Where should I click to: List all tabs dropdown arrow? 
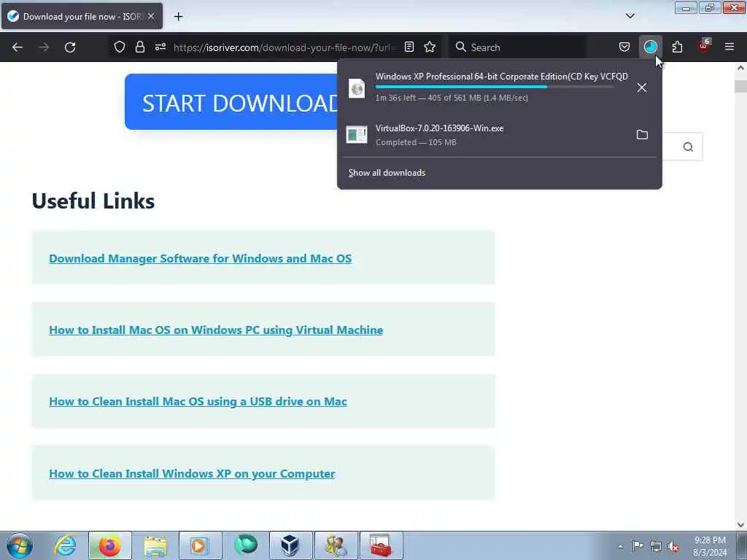(x=630, y=16)
